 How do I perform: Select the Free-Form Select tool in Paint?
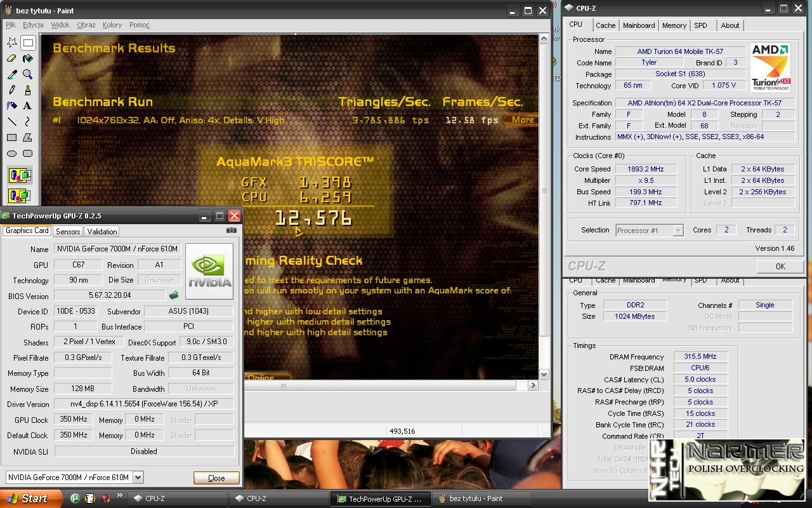point(12,43)
